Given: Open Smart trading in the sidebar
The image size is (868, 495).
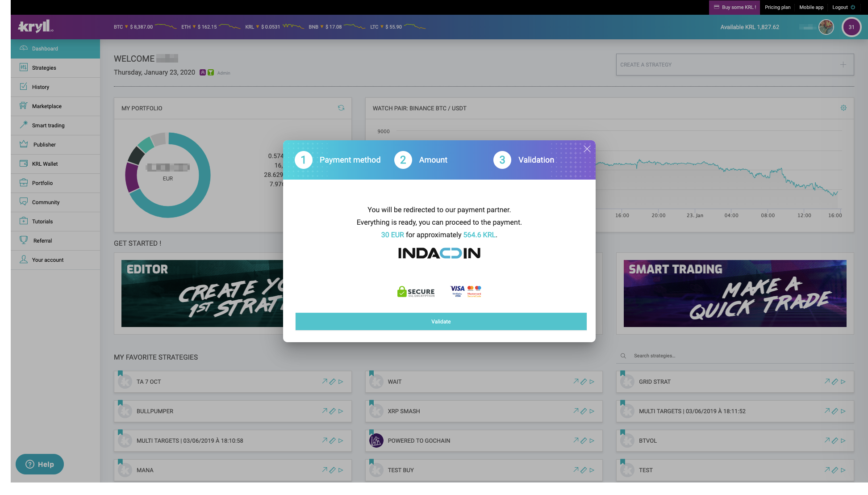Looking at the screenshot, I should point(55,126).
